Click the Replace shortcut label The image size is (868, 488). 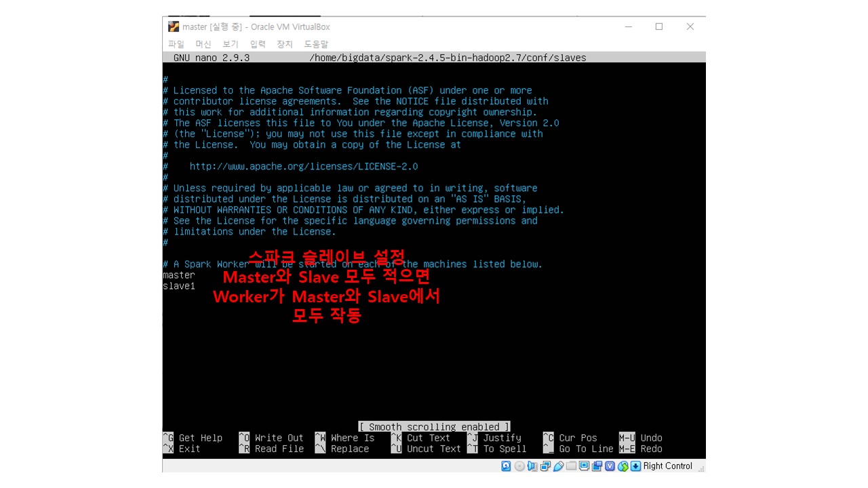coord(349,449)
